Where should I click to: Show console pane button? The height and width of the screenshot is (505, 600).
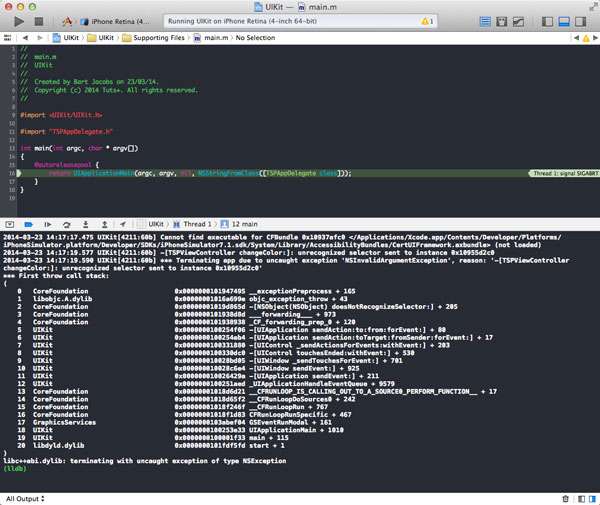click(x=592, y=499)
